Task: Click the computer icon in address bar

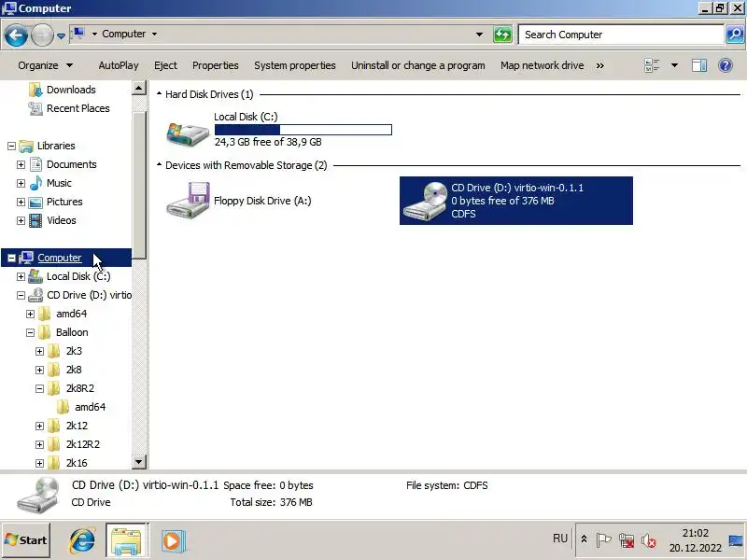Action: [79, 34]
